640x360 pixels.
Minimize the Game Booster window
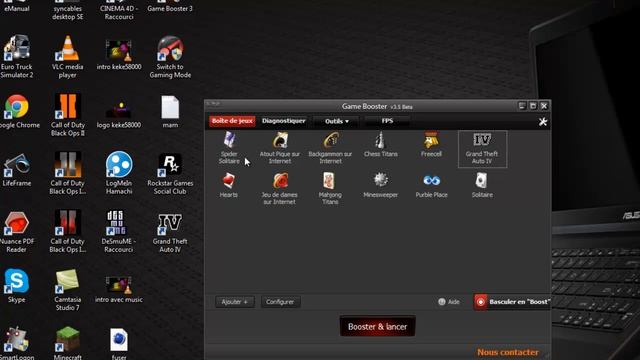(522, 106)
